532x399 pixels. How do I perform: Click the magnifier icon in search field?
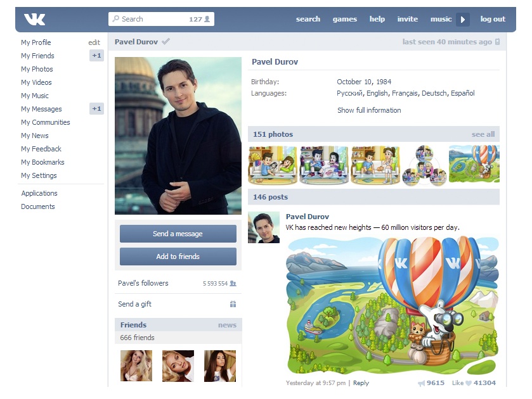pos(116,18)
